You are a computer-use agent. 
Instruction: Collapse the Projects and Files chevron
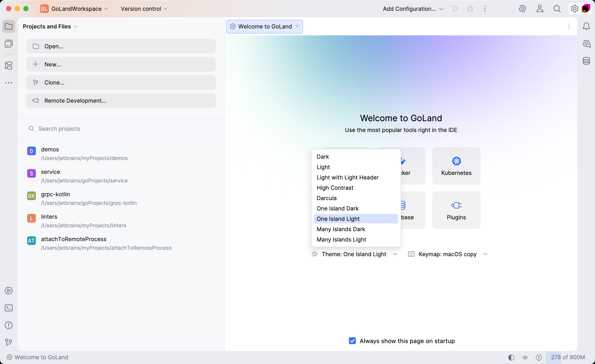point(76,27)
